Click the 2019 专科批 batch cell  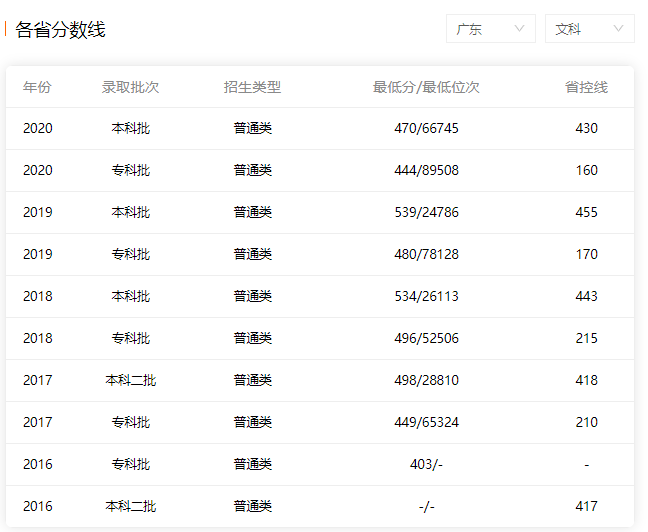131,254
